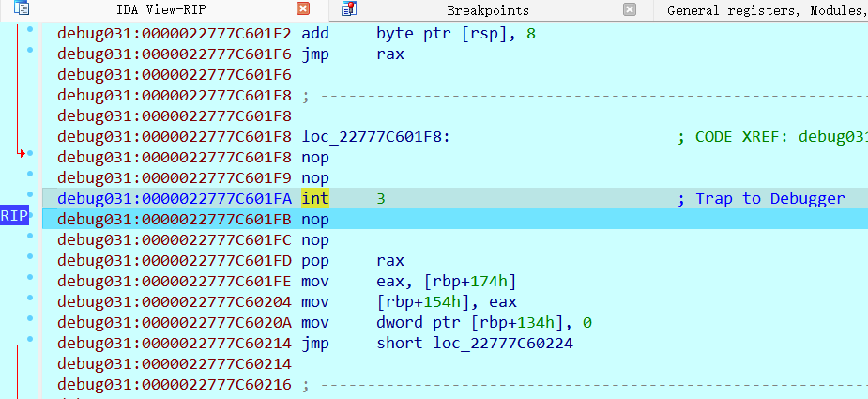Toggle breakpoint dot at 0000022777C60204 line
The image size is (868, 399).
tap(30, 298)
